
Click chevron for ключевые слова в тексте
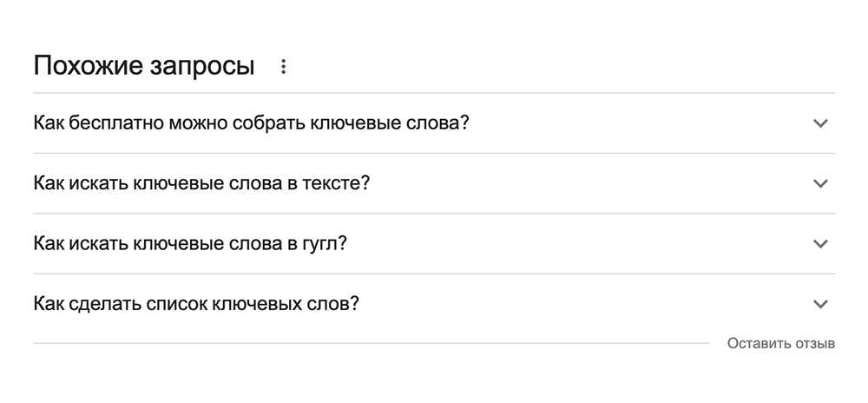820,183
